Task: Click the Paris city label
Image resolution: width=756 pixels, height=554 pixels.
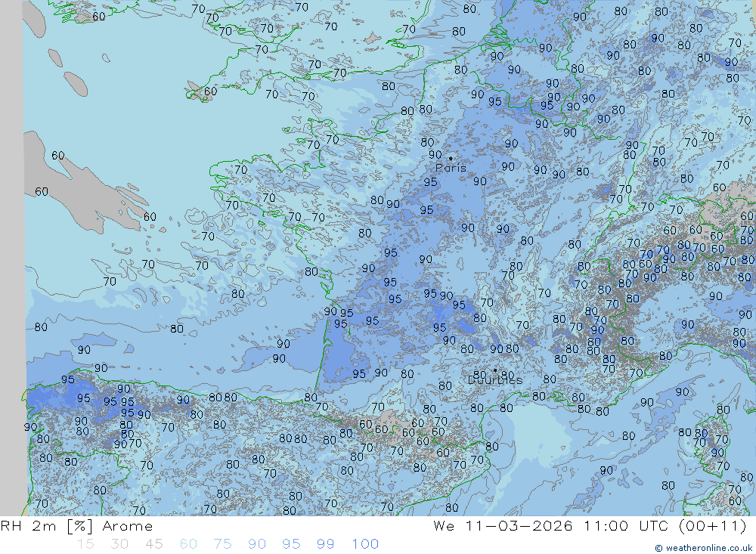Action: 451,168
